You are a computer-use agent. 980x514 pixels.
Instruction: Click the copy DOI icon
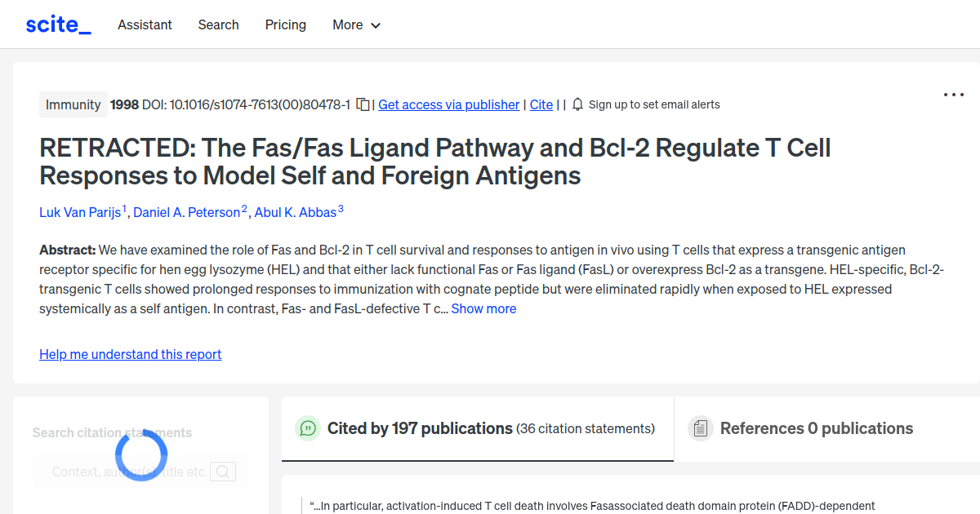(x=363, y=104)
